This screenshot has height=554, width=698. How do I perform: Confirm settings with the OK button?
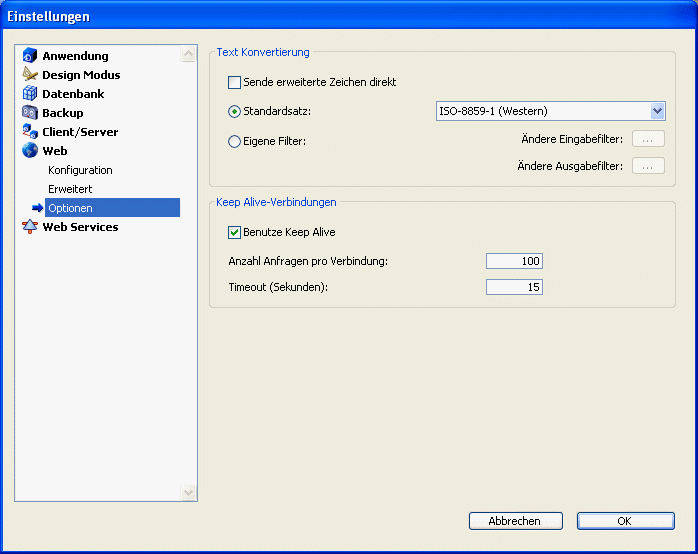point(625,521)
